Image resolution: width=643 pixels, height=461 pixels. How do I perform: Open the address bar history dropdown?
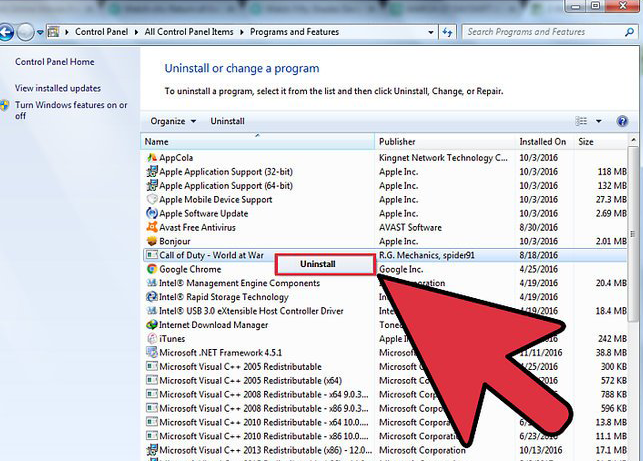point(431,32)
